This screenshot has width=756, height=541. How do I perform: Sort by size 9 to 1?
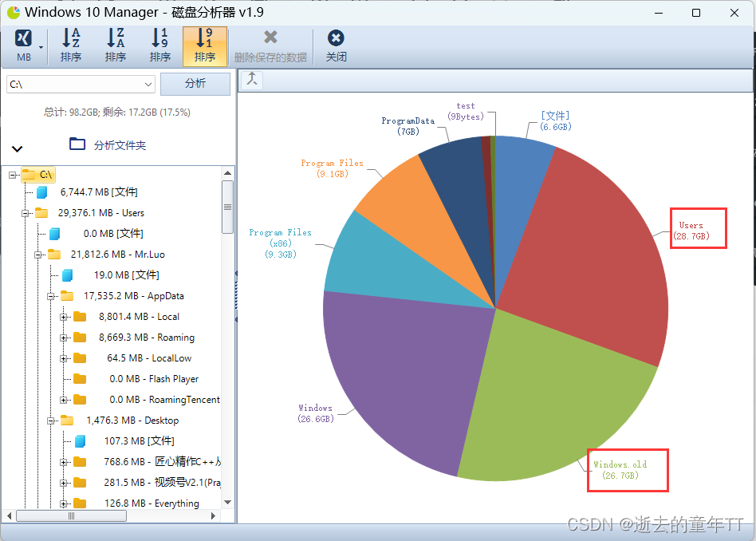point(205,45)
